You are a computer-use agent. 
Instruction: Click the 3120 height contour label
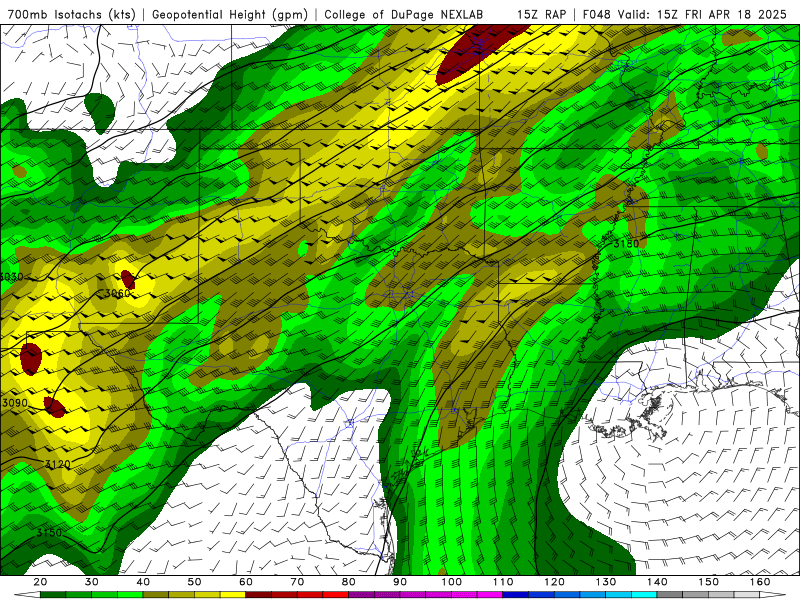point(58,464)
